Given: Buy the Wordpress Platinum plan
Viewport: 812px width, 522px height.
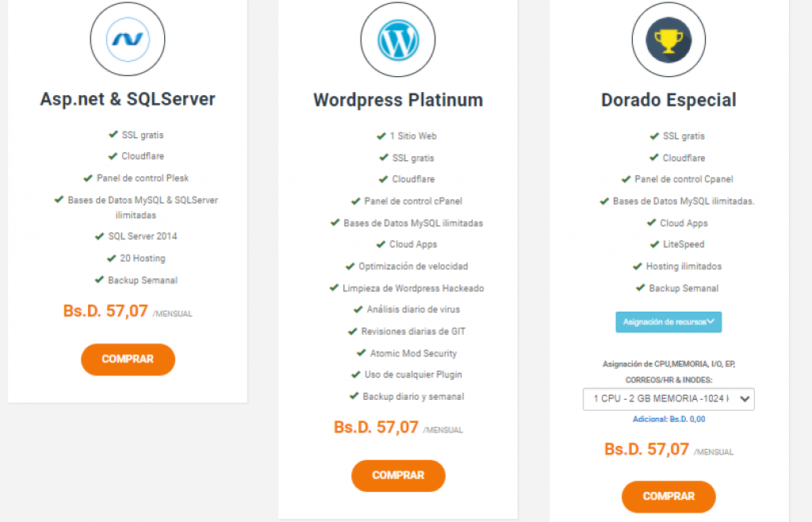Looking at the screenshot, I should point(398,475).
